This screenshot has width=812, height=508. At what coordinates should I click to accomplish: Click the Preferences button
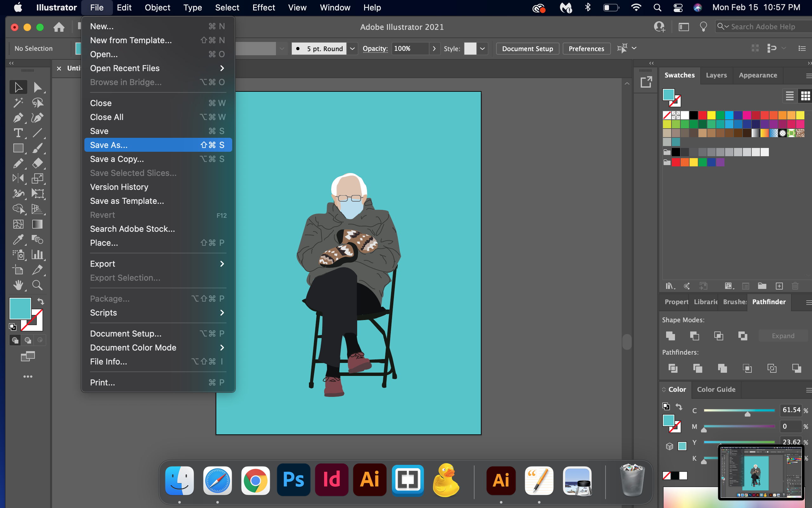[586, 49]
